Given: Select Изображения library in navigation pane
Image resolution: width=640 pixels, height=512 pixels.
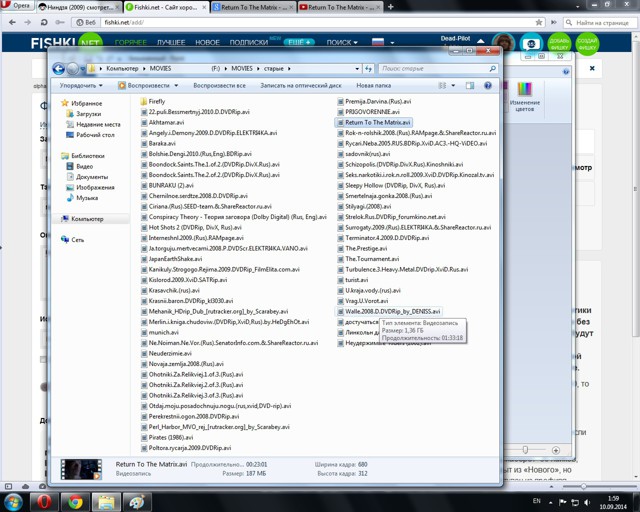Looking at the screenshot, I should coord(90,187).
